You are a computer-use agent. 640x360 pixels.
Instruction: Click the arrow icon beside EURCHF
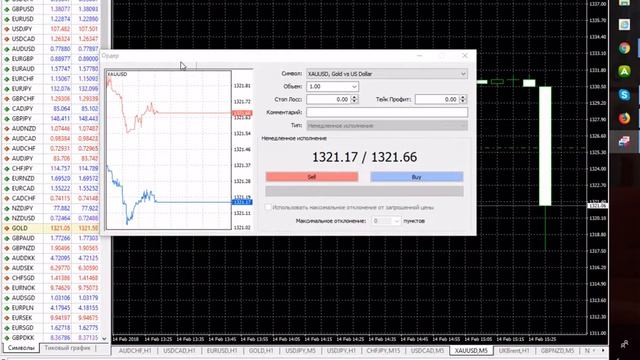coord(7,79)
